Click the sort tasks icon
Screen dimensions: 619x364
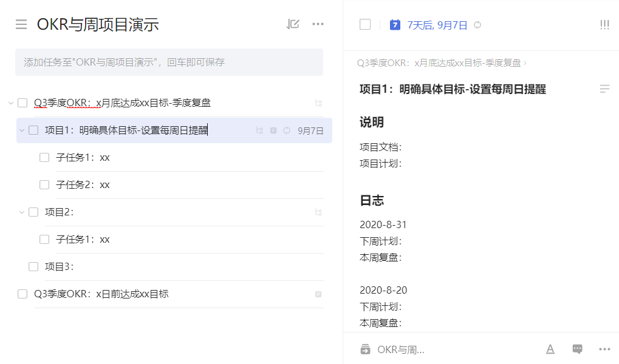click(293, 24)
